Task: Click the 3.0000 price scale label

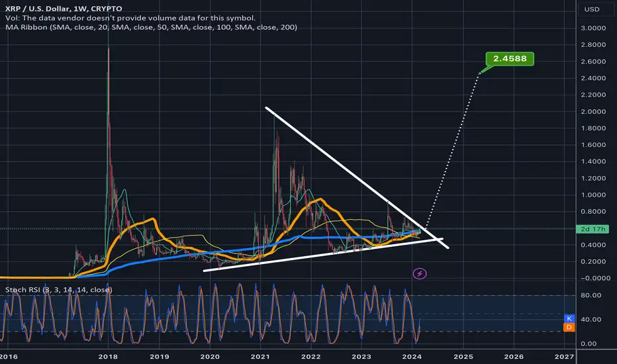Action: [593, 28]
